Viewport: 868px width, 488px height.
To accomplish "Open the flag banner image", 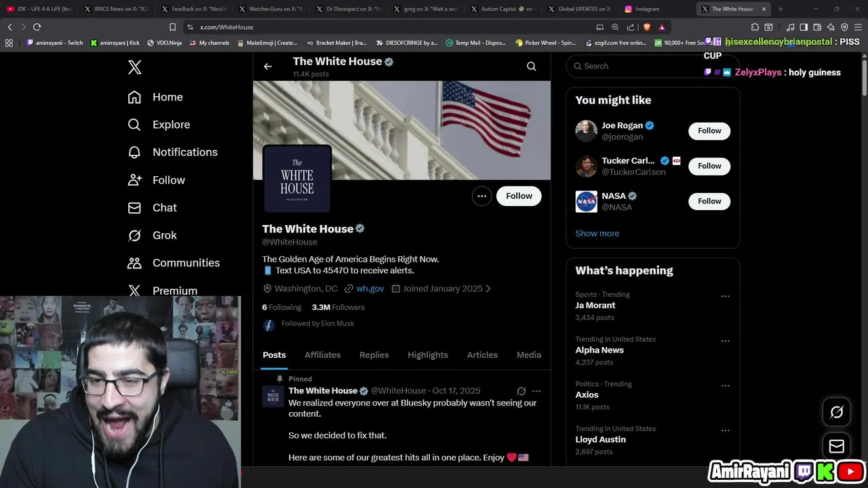I will [x=402, y=130].
